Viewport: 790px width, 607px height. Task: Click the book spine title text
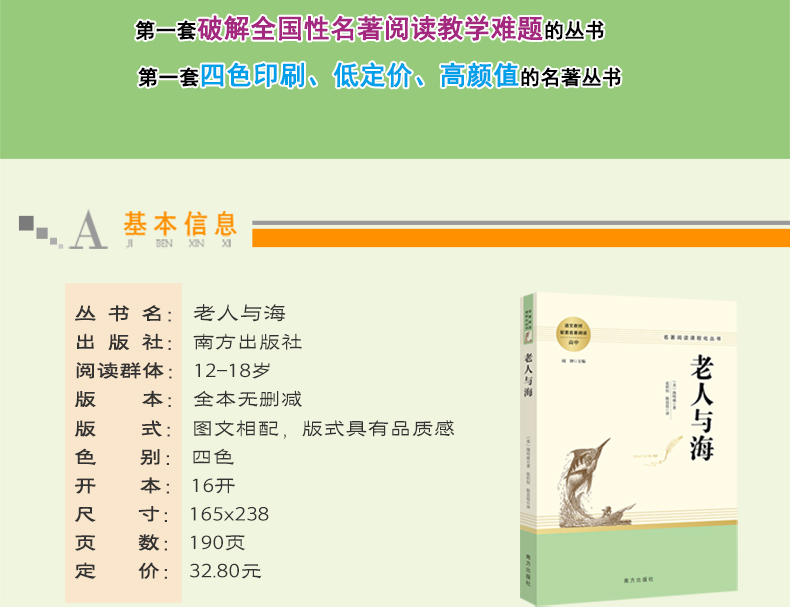pyautogui.click(x=528, y=376)
